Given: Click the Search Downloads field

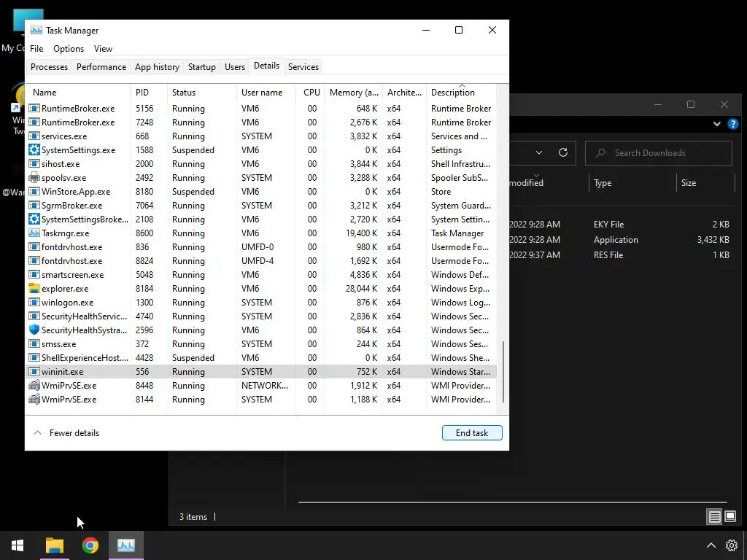Looking at the screenshot, I should point(659,153).
